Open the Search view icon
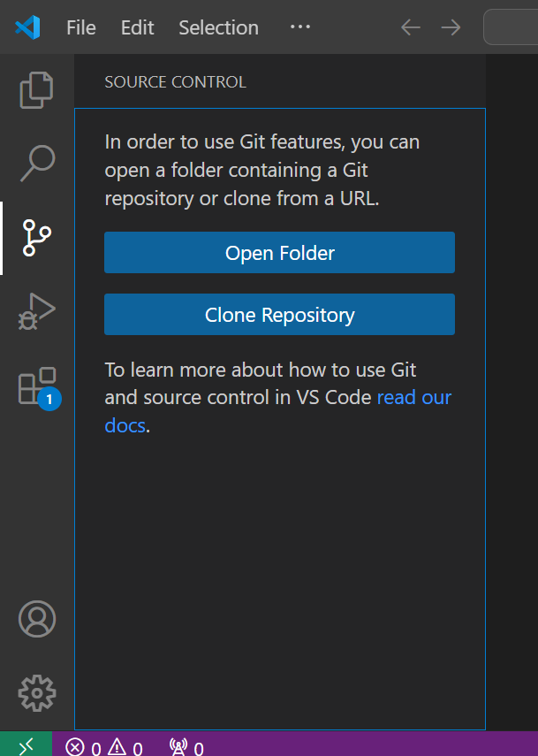Image resolution: width=538 pixels, height=756 pixels. 37,163
